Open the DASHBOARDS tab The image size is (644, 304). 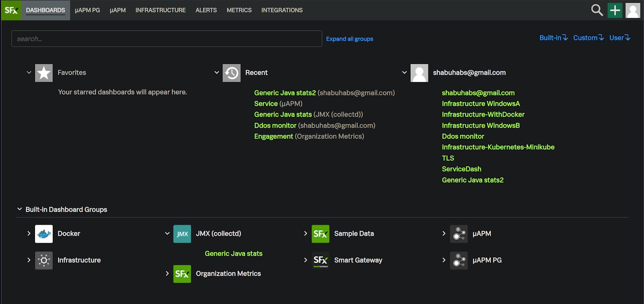45,10
